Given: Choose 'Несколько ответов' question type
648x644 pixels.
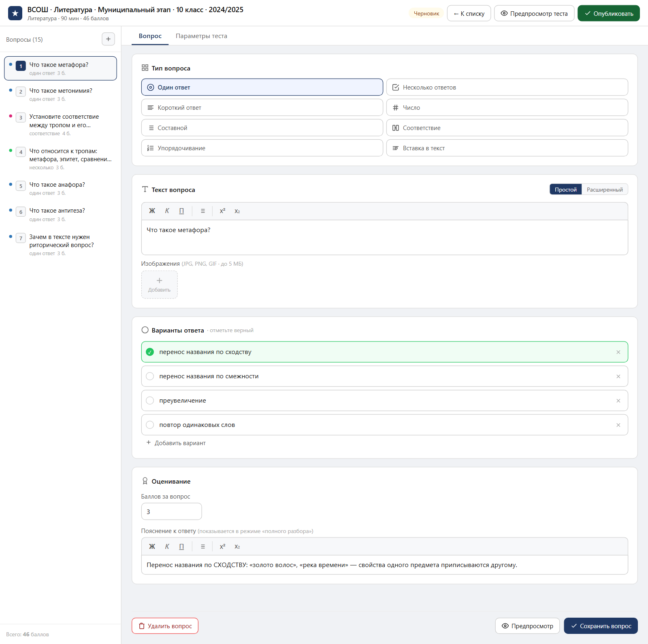Looking at the screenshot, I should click(507, 87).
